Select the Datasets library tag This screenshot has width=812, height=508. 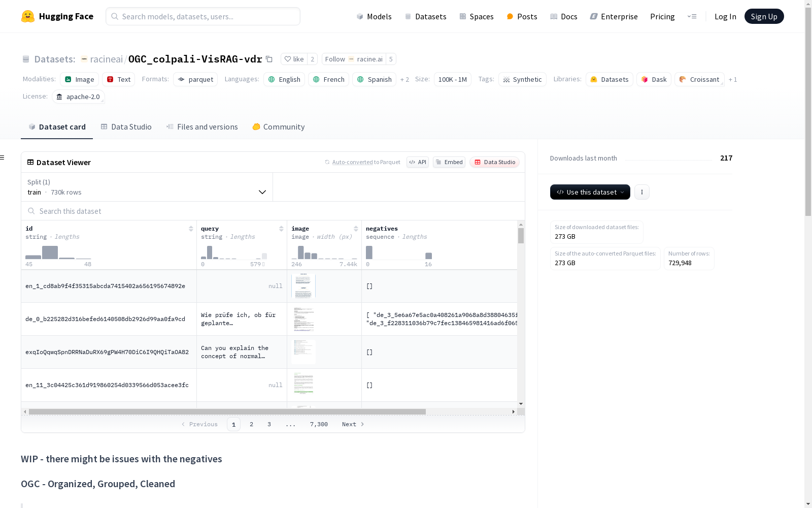tap(610, 79)
